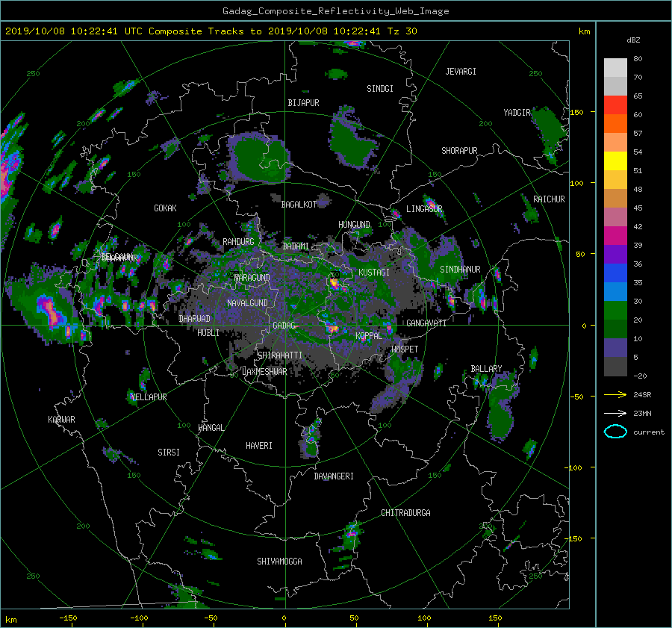This screenshot has width=672, height=628.
Task: Click the GOKAK city label
Action: (x=166, y=208)
